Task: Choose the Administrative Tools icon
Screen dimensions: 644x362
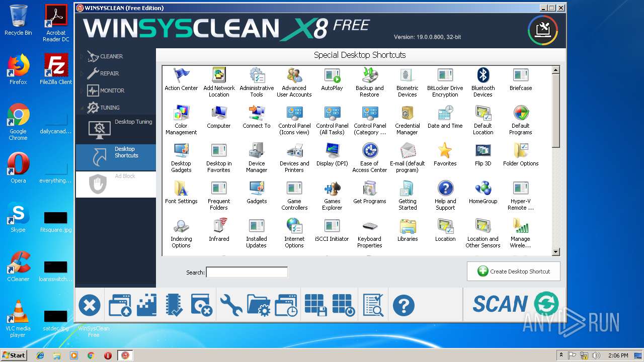Action: [x=257, y=75]
